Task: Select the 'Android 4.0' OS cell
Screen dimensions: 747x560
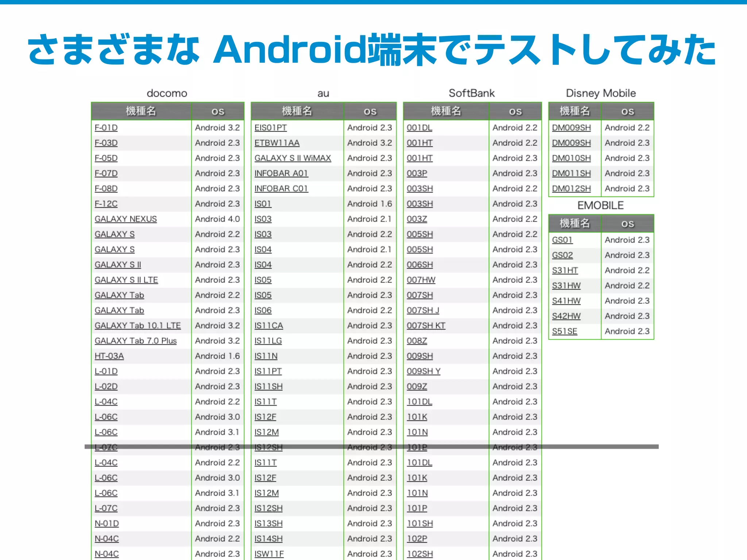Action: click(x=217, y=219)
